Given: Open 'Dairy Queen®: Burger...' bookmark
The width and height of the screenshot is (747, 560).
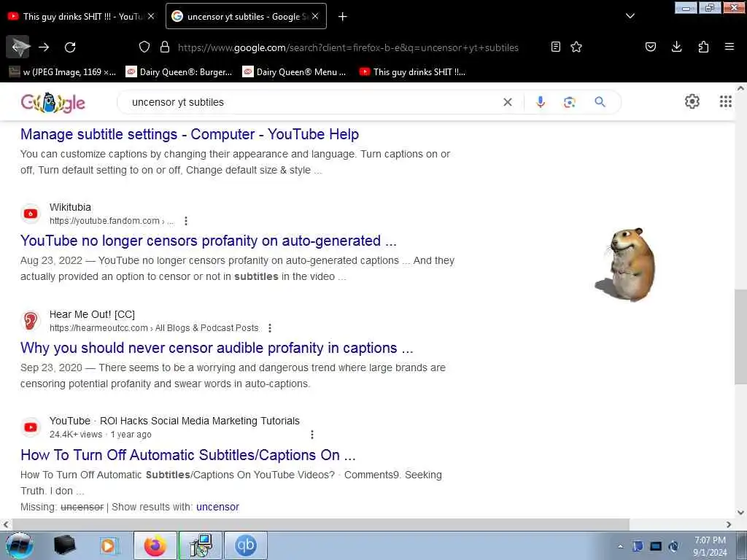Looking at the screenshot, I should point(179,72).
